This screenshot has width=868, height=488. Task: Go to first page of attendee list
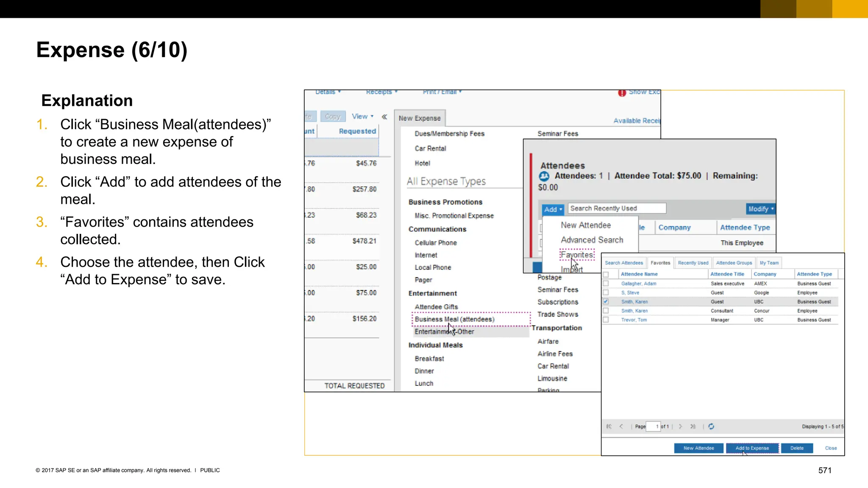pos(609,427)
